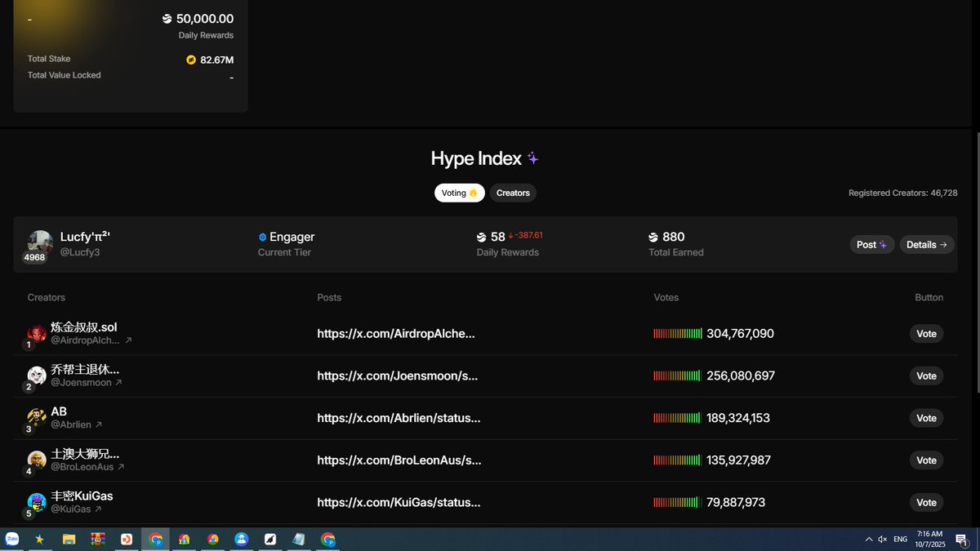The height and width of the screenshot is (551, 980).
Task: Click the -387.61 daily rewards change
Action: (x=525, y=236)
